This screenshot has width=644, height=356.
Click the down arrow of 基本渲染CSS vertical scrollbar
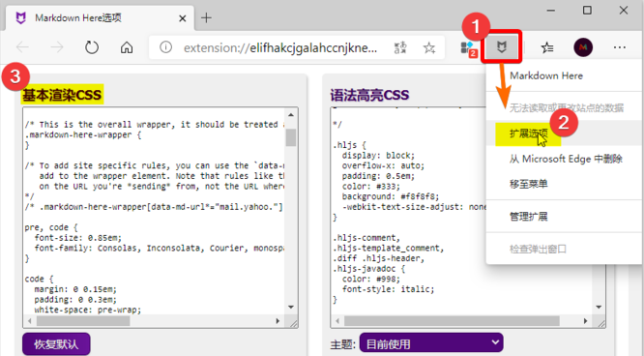click(x=291, y=308)
